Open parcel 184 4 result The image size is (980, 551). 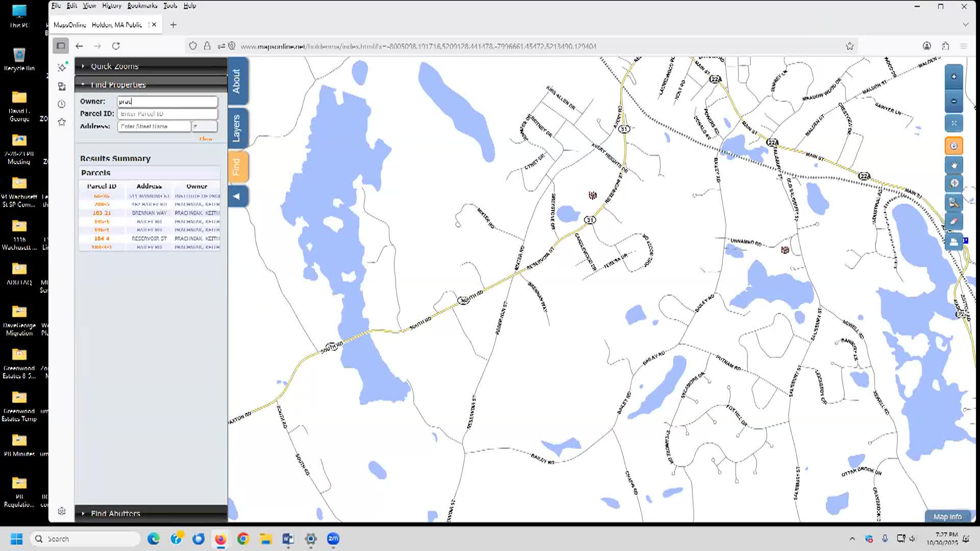click(102, 238)
